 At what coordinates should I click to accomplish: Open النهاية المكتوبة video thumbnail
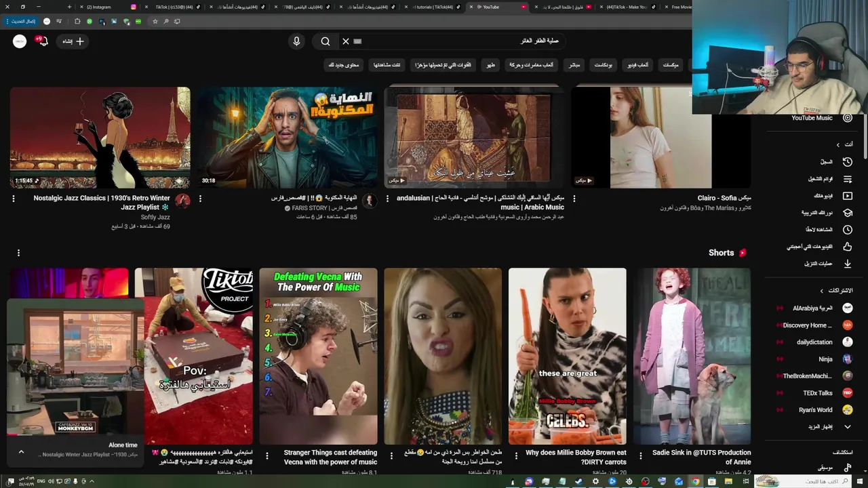click(288, 138)
